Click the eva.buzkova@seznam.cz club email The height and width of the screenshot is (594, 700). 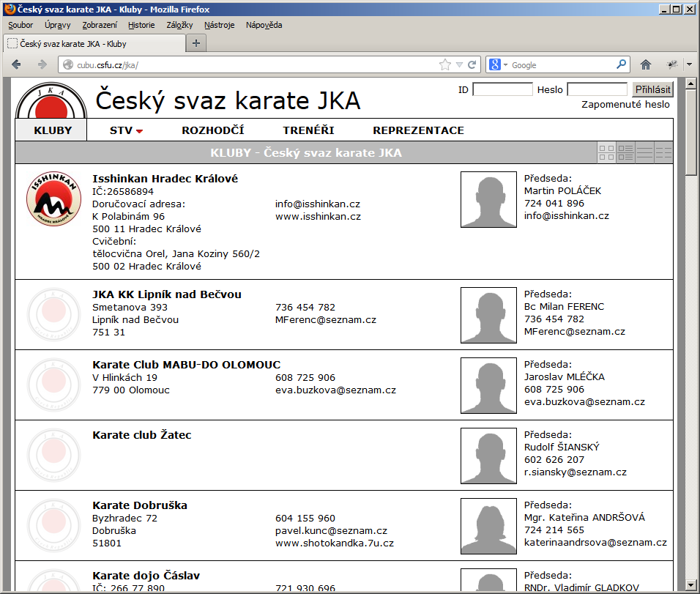tap(335, 390)
